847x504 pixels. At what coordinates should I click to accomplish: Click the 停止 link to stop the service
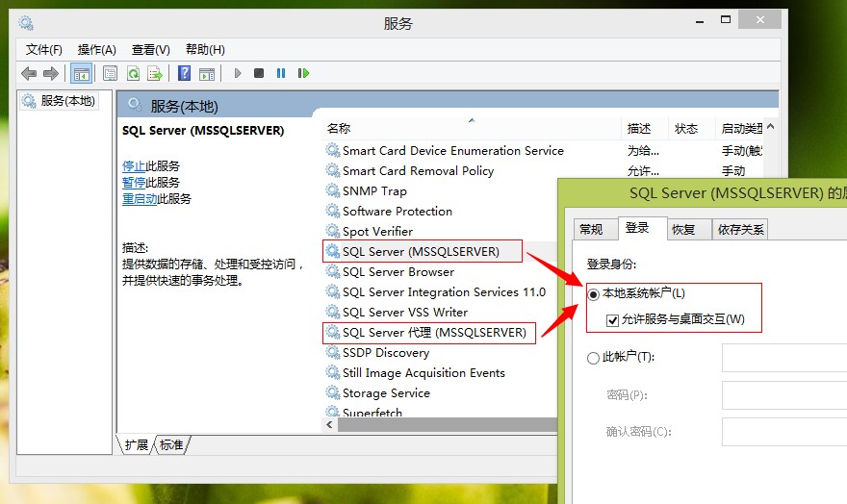134,166
